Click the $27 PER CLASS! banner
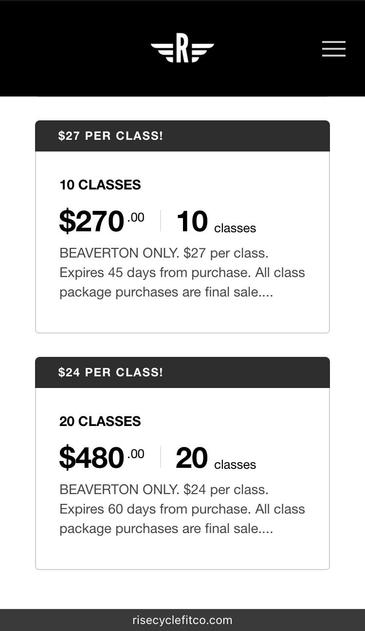Image resolution: width=365 pixels, height=631 pixels. click(182, 136)
